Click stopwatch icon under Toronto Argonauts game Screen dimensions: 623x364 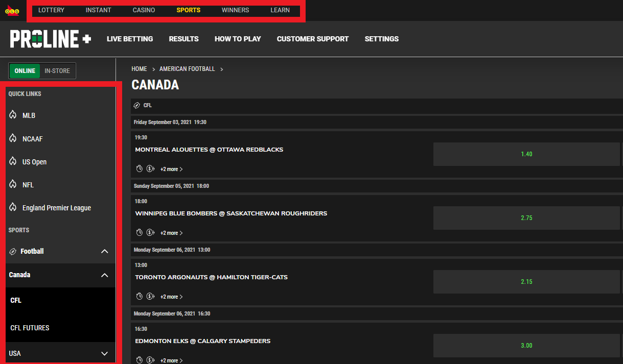pos(139,296)
